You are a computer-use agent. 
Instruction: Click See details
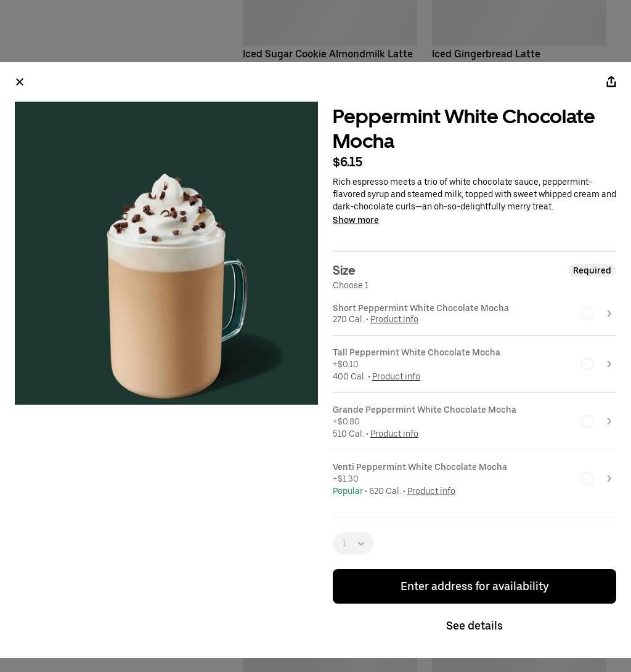474,626
